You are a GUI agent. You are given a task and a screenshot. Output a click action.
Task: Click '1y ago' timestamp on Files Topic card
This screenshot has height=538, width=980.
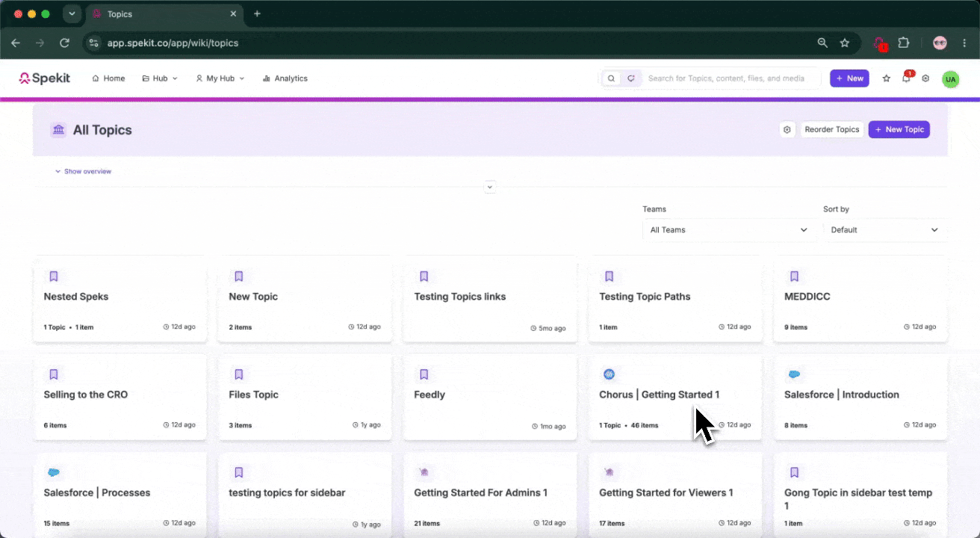coord(370,425)
